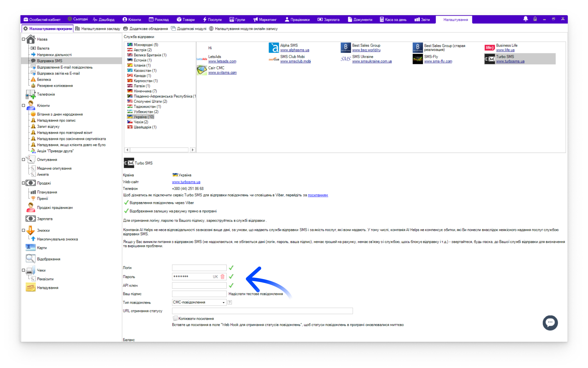588x368 pixels.
Task: Collapse the Знижки tree node
Action: click(x=24, y=230)
